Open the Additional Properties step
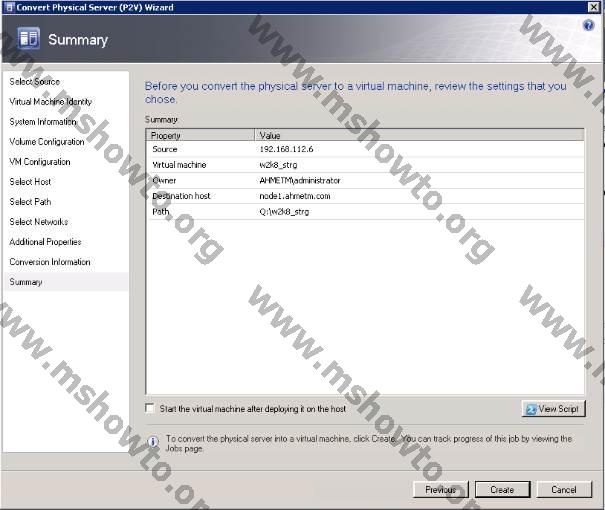The height and width of the screenshot is (510, 605). coord(46,242)
